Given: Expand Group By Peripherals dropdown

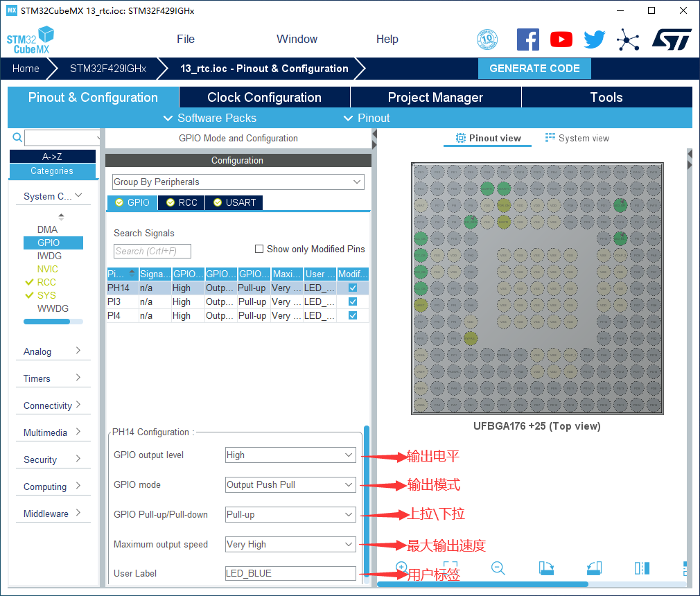Looking at the screenshot, I should tap(238, 182).
